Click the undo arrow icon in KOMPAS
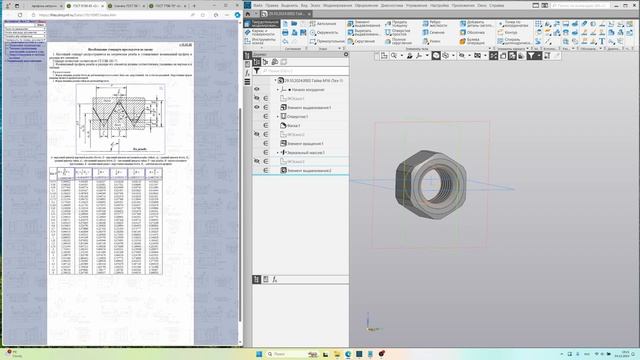640x360 pixels. point(285,41)
